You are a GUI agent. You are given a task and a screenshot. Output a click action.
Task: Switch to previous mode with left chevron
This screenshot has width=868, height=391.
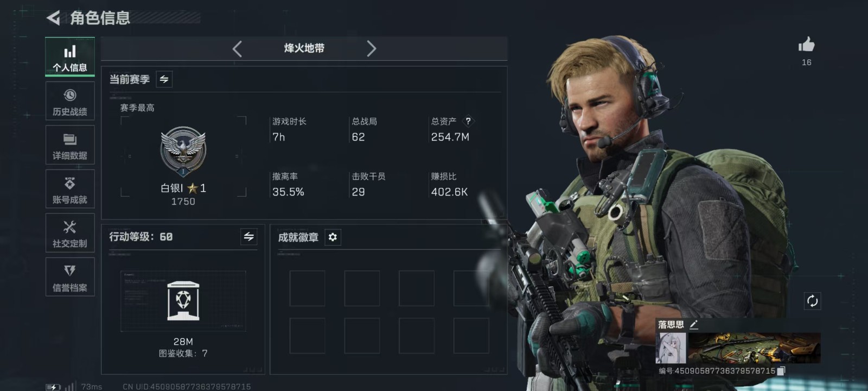[237, 49]
